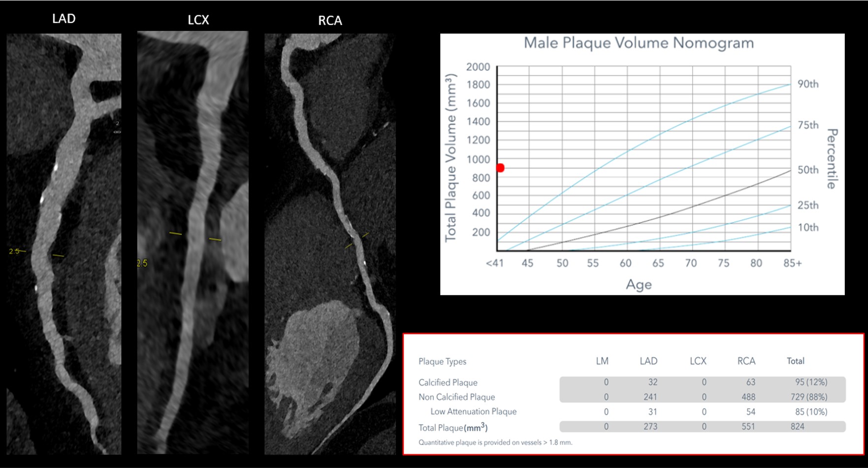Screen dimensions: 868x468
Task: Click the Male Plaque Volume Nomogram title
Action: (639, 43)
